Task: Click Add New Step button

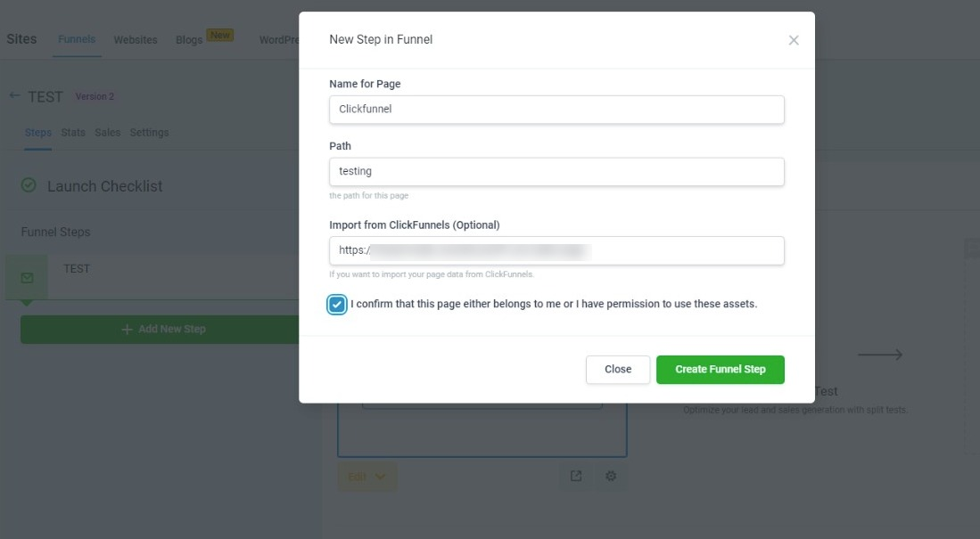Action: point(163,330)
